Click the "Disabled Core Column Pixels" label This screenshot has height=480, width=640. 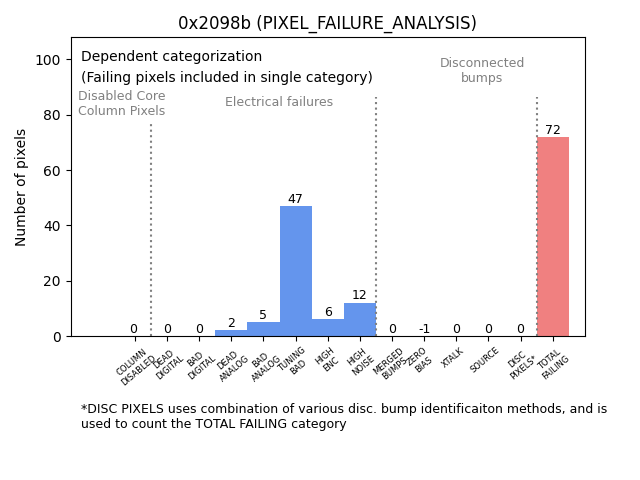[121, 103]
